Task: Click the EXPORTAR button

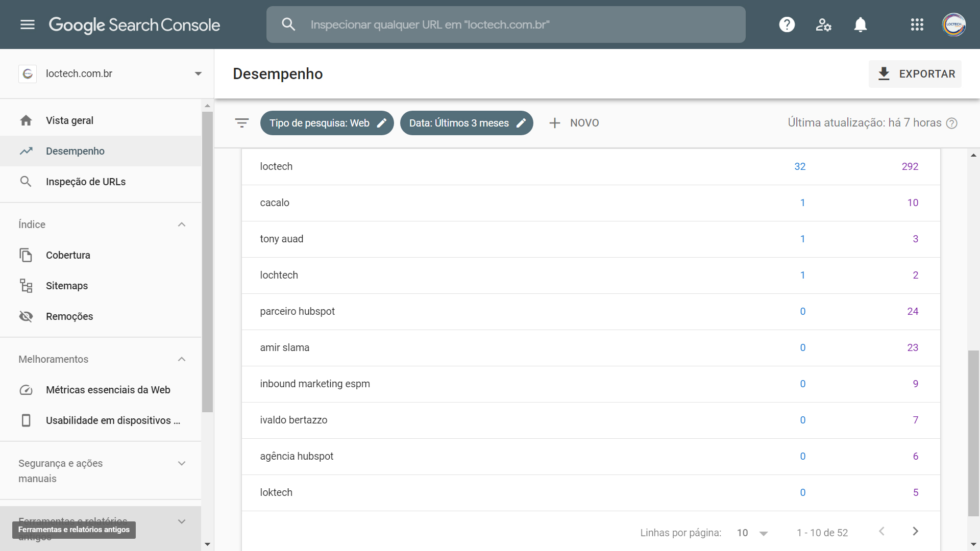Action: pyautogui.click(x=915, y=74)
